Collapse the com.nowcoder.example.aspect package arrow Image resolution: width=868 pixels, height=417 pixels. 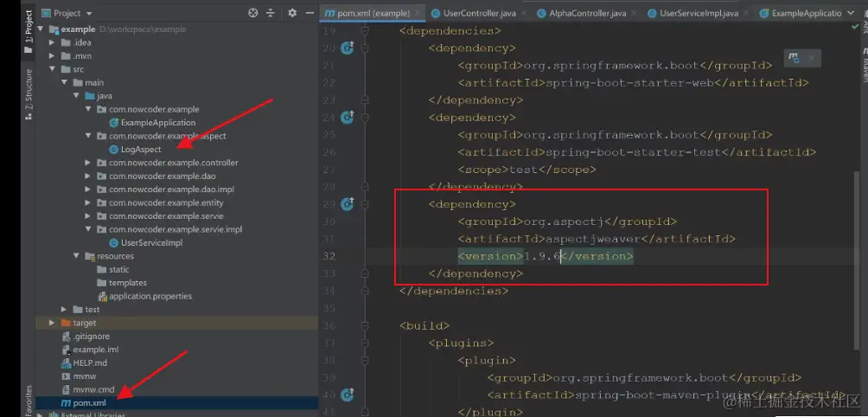[x=88, y=136]
